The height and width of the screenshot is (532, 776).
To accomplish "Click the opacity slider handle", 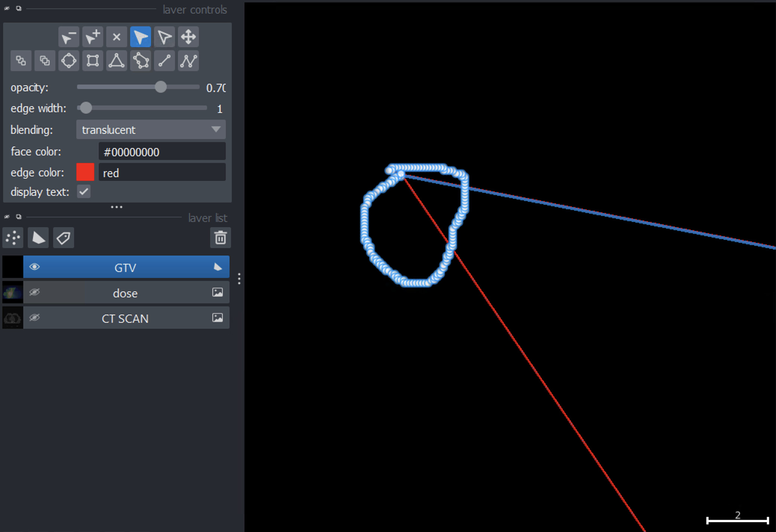I will 161,87.
